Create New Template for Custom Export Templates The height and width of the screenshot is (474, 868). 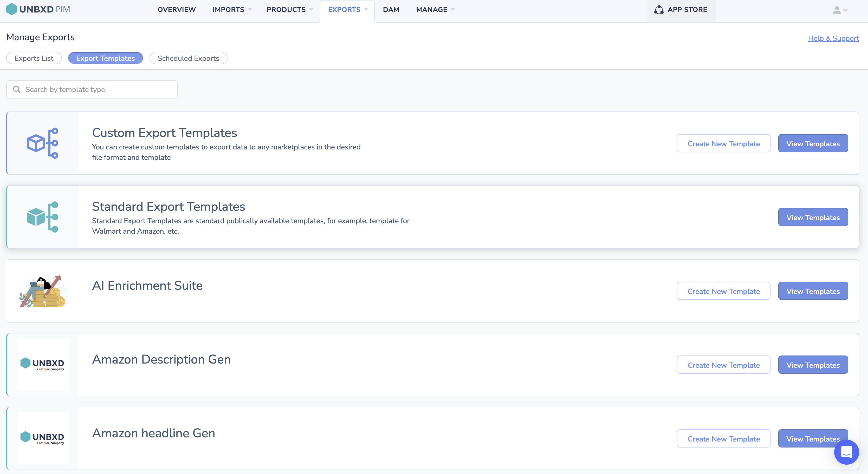click(x=723, y=143)
